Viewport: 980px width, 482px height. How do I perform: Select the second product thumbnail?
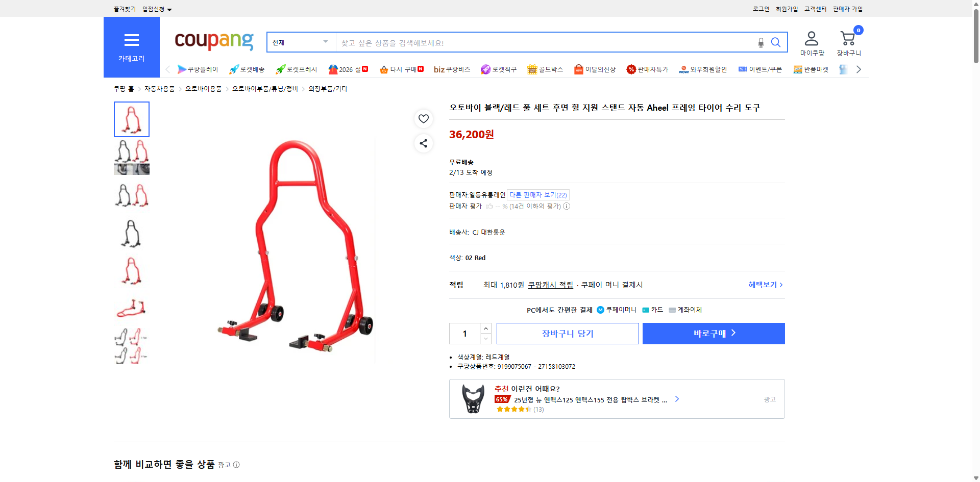[131, 157]
